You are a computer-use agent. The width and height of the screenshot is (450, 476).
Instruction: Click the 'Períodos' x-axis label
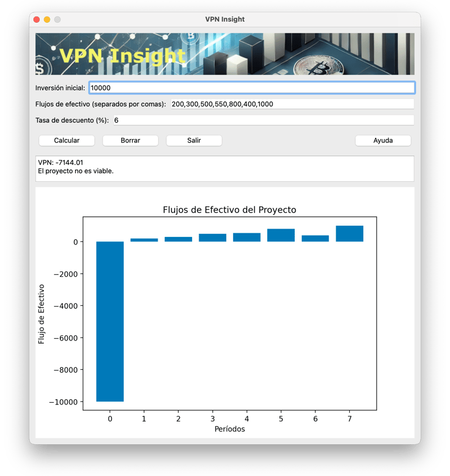tap(230, 429)
